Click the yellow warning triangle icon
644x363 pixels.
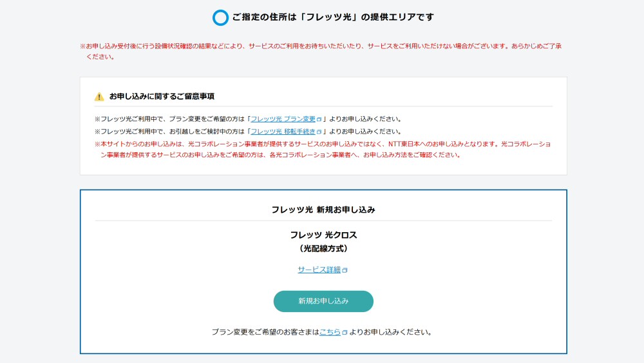(99, 97)
